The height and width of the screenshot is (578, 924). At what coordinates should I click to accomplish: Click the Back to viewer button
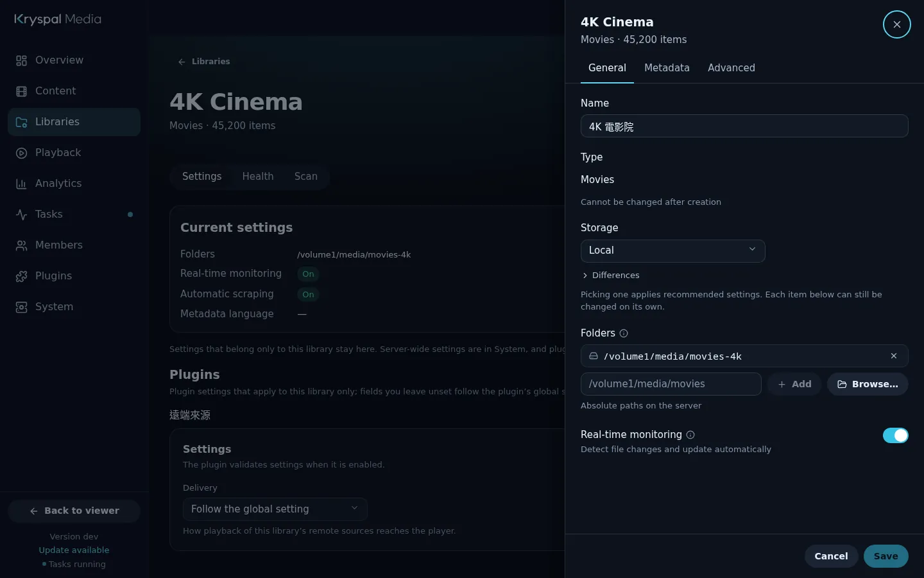pos(74,511)
